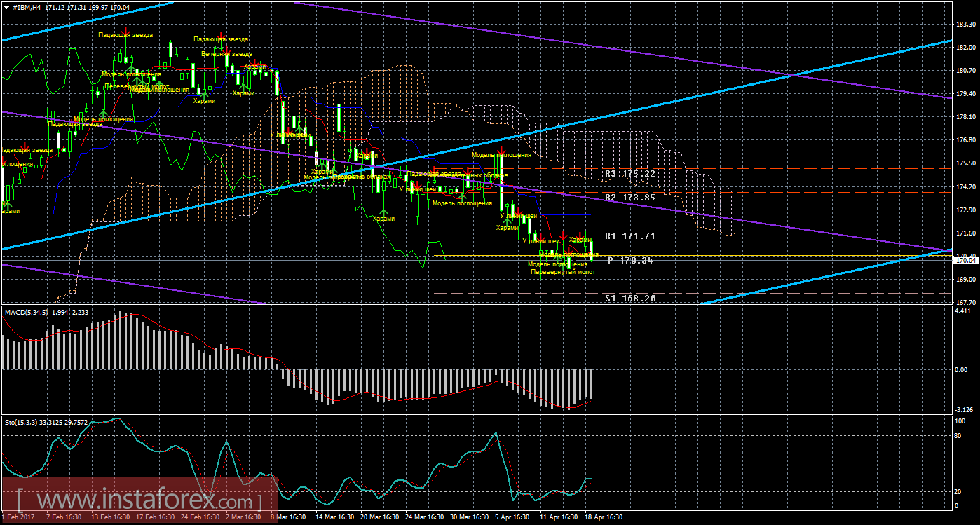
Task: Click the 14 Mar 16:30 time label
Action: click(334, 517)
